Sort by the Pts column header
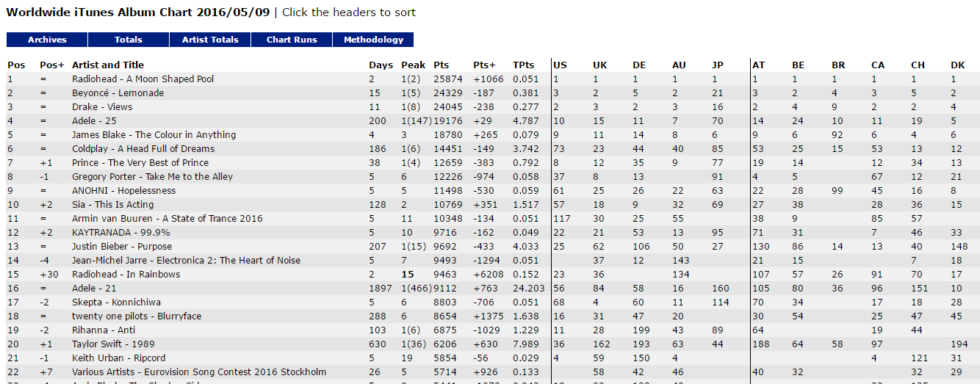Image resolution: width=980 pixels, height=384 pixels. (442, 65)
